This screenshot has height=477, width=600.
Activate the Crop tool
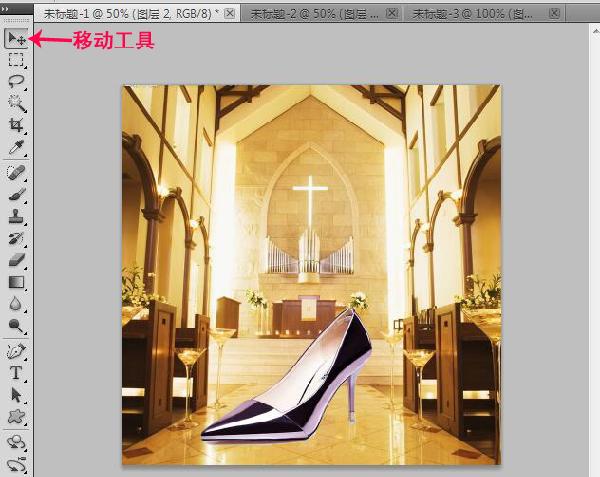pyautogui.click(x=16, y=125)
